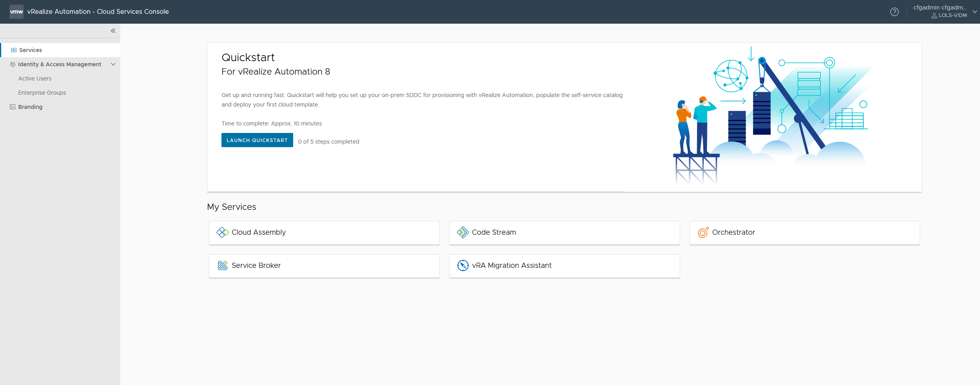Image resolution: width=980 pixels, height=385 pixels.
Task: Click the Service Broker grid icon
Action: point(223,265)
